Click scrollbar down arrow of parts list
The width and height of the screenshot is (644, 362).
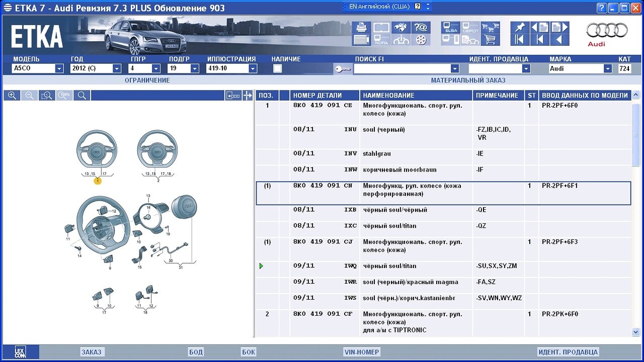coord(636,332)
